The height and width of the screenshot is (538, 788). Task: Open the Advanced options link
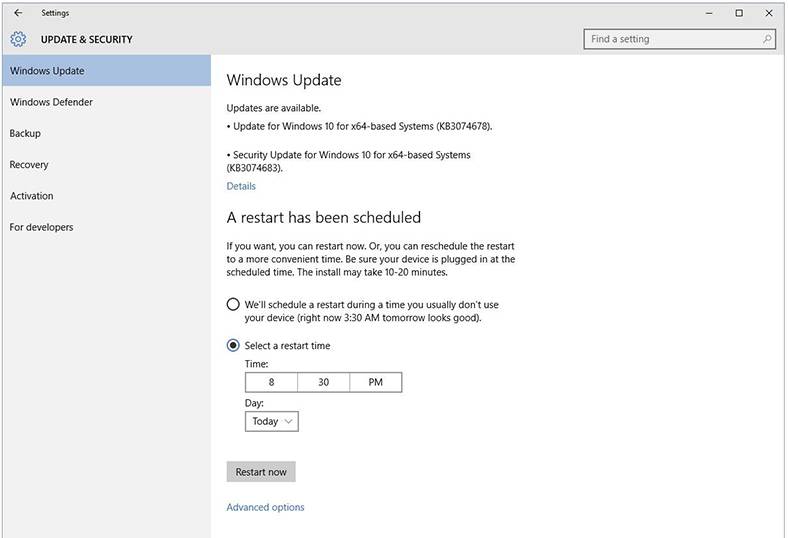pyautogui.click(x=265, y=507)
